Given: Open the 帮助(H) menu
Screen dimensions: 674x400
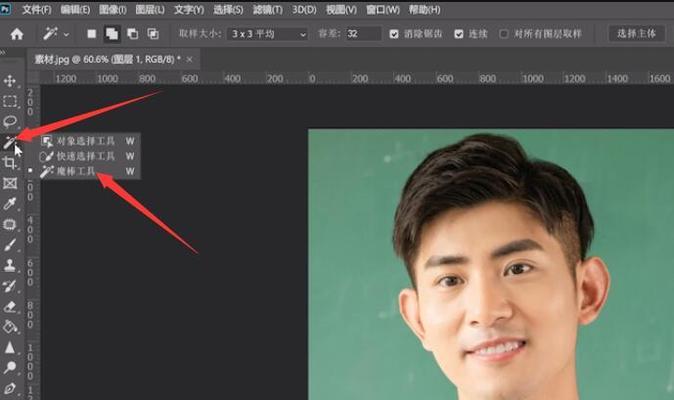Looking at the screenshot, I should [424, 9].
